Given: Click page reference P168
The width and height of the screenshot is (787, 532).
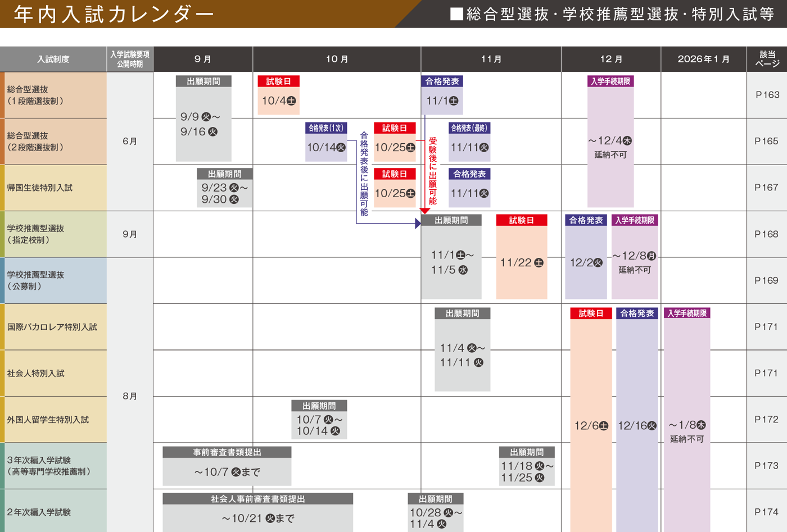Looking at the screenshot, I should click(767, 234).
